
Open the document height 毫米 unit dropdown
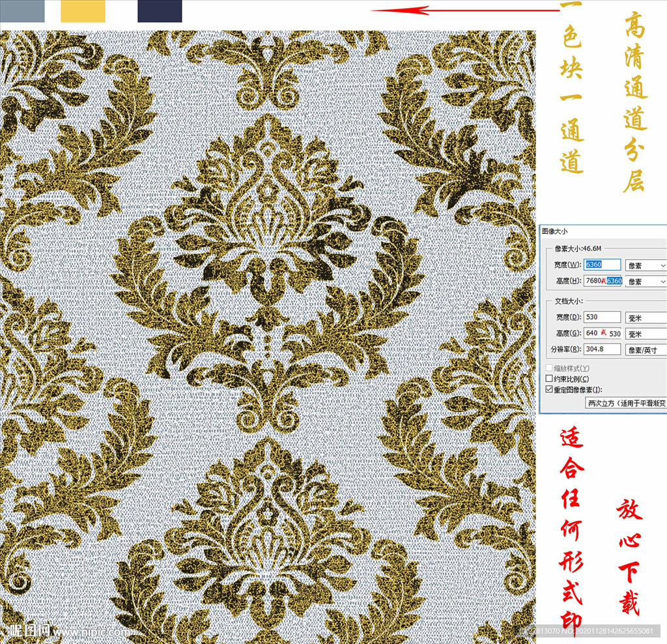(x=646, y=334)
